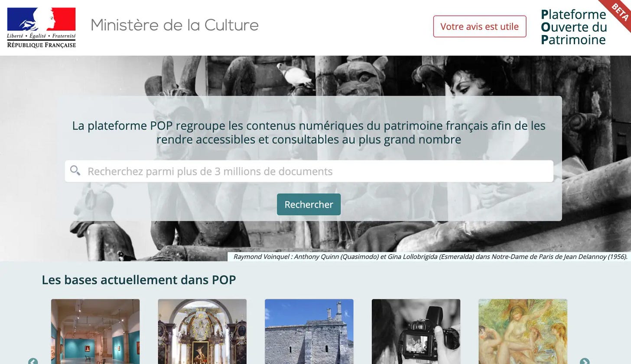Image resolution: width=631 pixels, height=364 pixels.
Task: Click 'Les bases actuellement dans POP' heading
Action: (139, 280)
